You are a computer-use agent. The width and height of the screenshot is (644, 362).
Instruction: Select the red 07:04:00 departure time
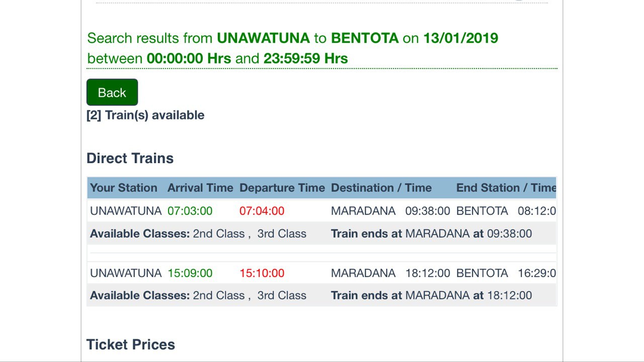point(262,211)
